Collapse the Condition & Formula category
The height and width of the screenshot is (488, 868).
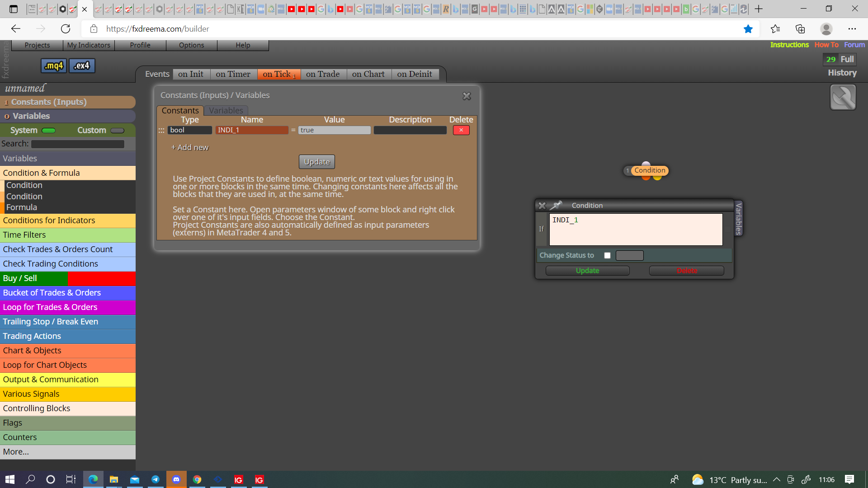[x=68, y=173]
